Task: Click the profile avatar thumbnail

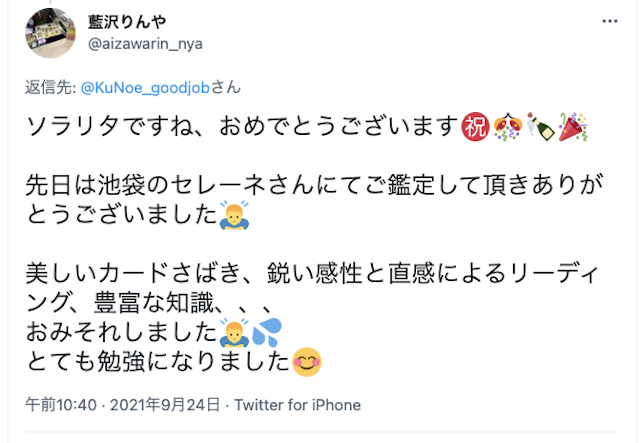Action: click(x=50, y=33)
